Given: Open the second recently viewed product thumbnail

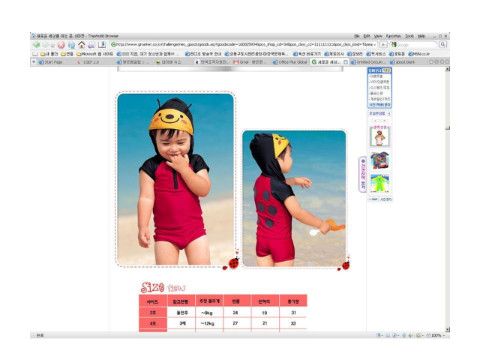Looking at the screenshot, I should pos(379,160).
